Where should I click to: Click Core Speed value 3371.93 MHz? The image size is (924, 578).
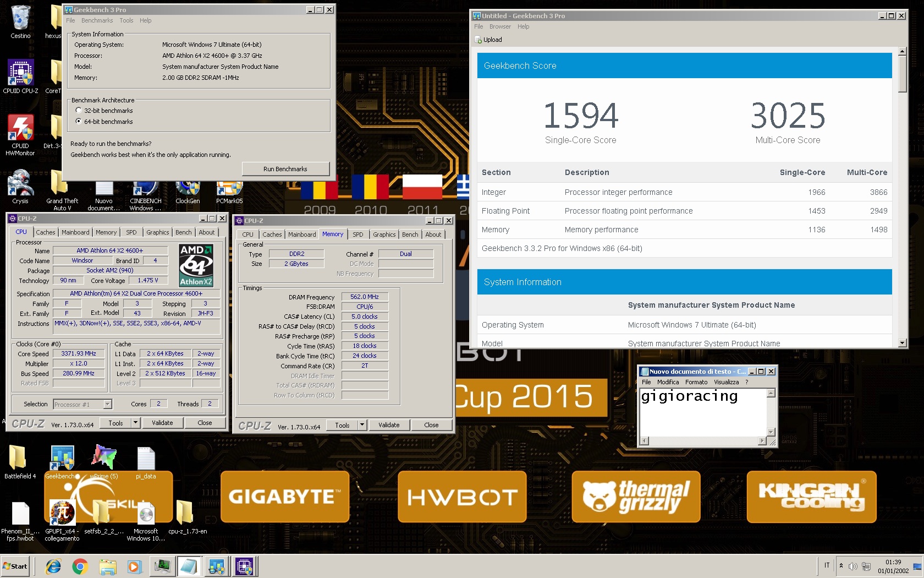click(79, 354)
